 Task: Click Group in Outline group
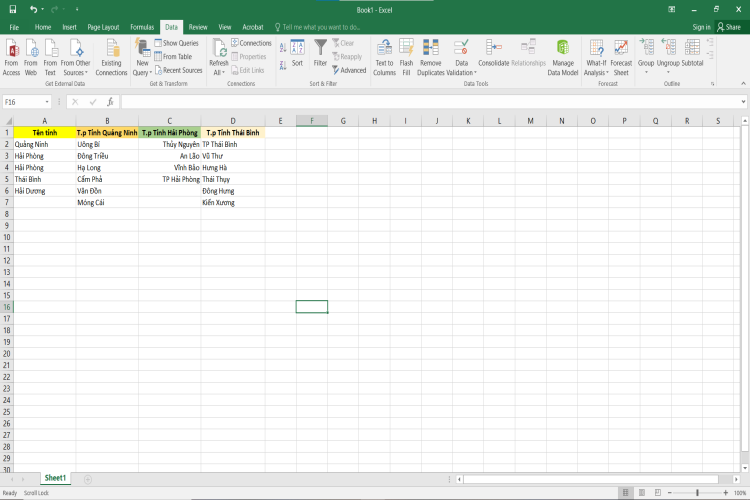[646, 56]
